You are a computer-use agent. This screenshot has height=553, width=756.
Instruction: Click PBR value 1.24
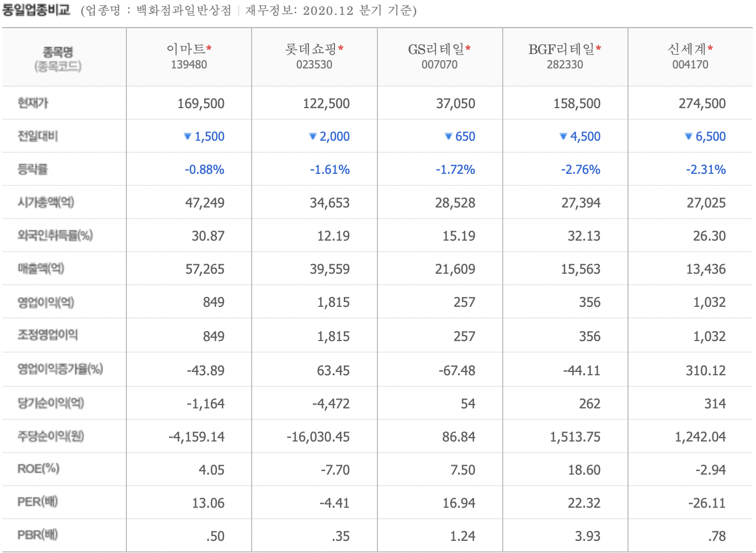(462, 536)
